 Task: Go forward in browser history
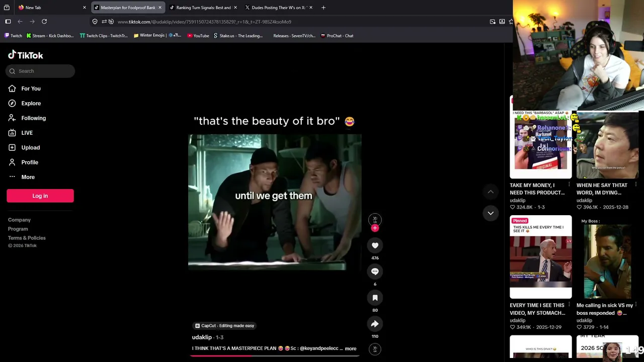[32, 22]
